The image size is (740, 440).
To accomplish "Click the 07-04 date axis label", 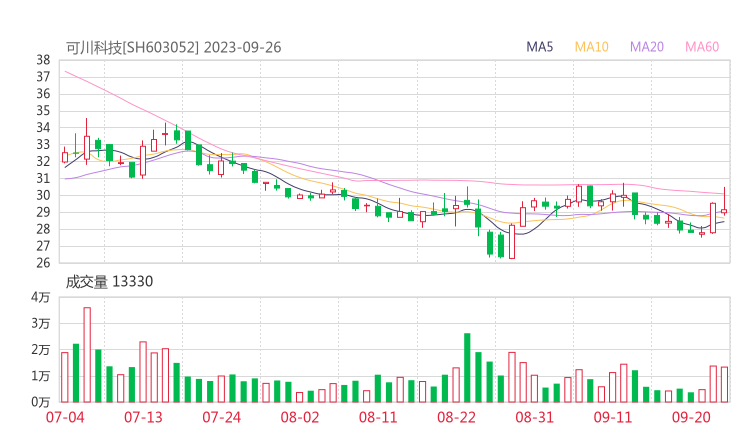I will (x=65, y=417).
